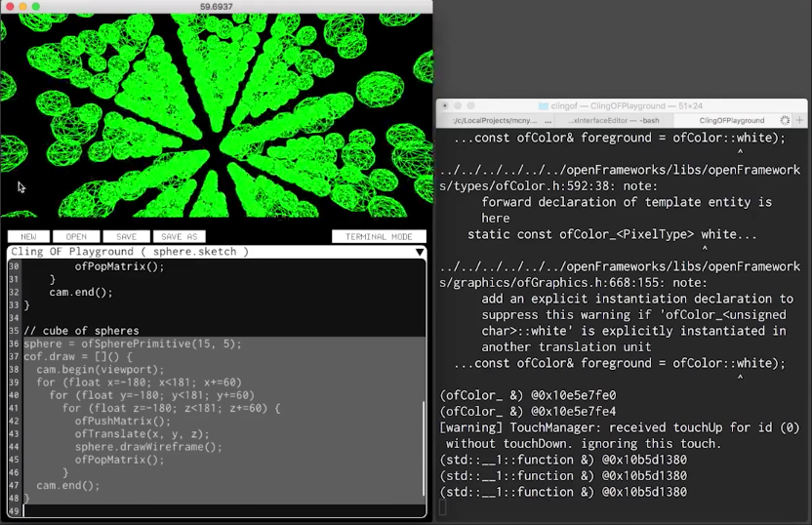This screenshot has height=525, width=812.
Task: Click the vertical scrollbar in the code editor
Action: pos(424,448)
